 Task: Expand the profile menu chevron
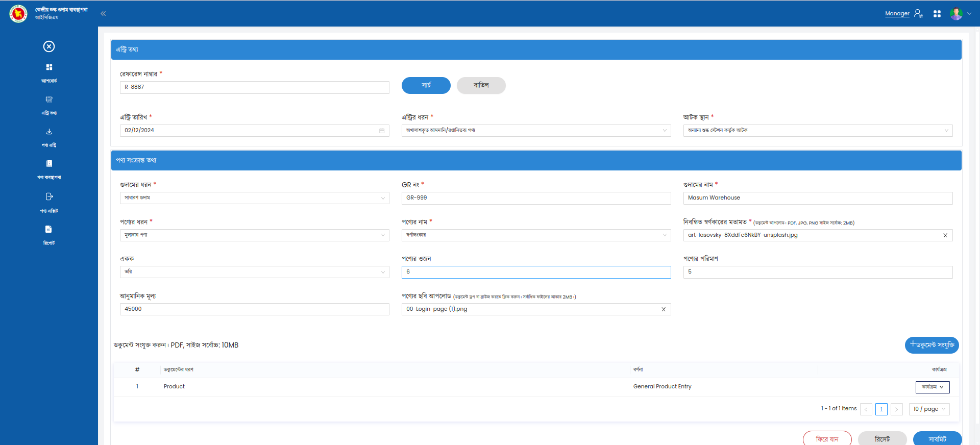tap(969, 14)
